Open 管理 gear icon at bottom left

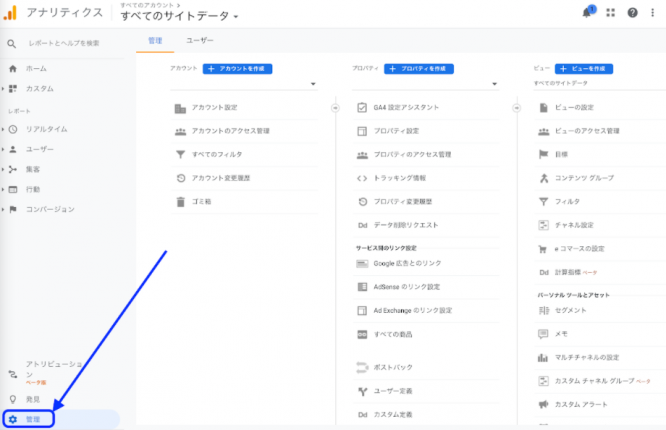[x=13, y=419]
